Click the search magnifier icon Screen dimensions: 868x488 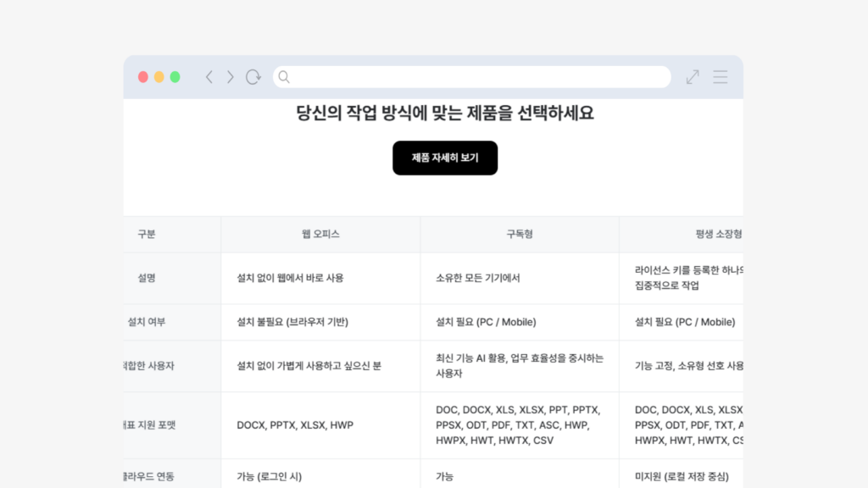pos(284,77)
